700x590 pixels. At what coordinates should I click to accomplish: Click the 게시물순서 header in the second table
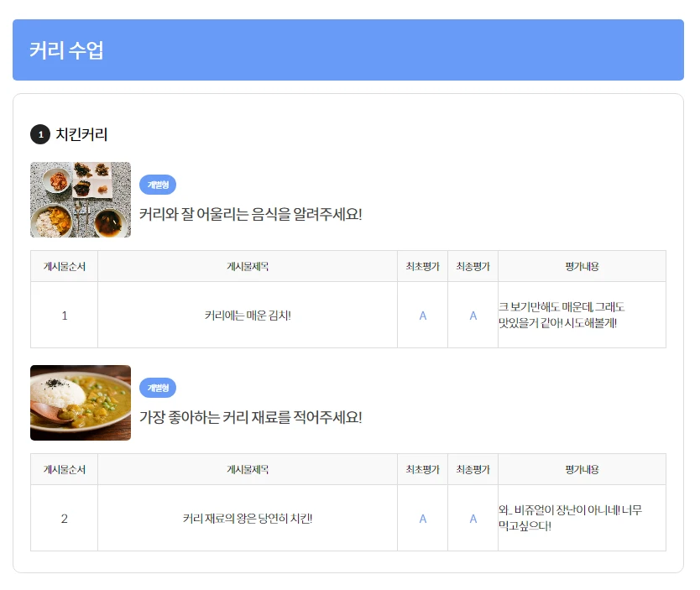[x=65, y=469]
